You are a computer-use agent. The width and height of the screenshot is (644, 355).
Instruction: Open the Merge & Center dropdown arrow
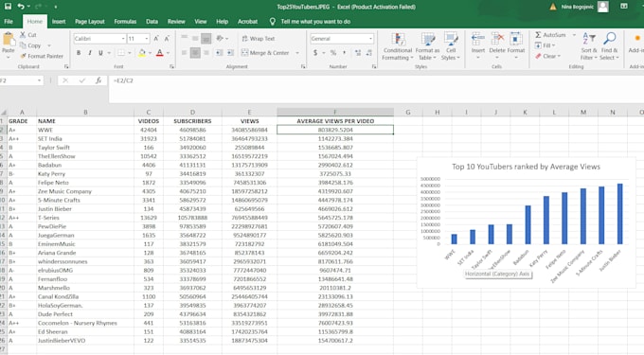coord(297,52)
